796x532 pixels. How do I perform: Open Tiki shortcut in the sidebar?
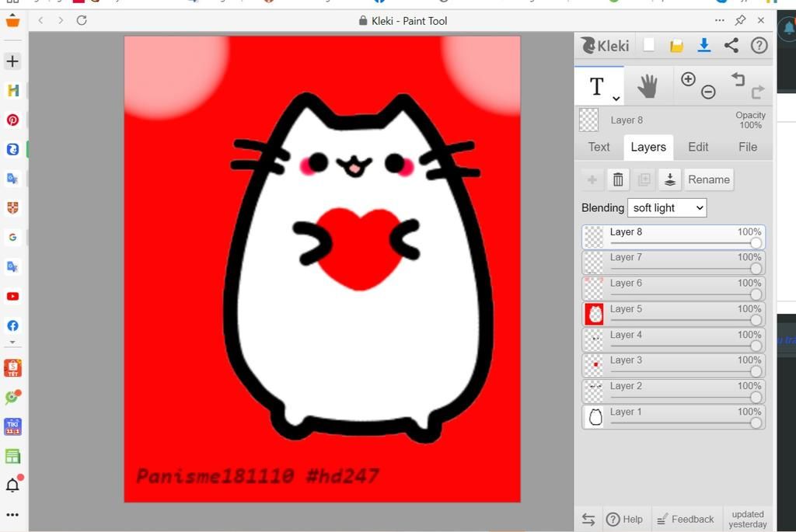[x=12, y=426]
